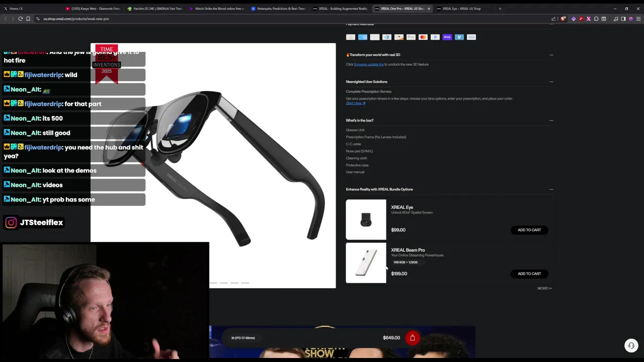
Task: Click the Mastercard payment icon
Action: (423, 37)
